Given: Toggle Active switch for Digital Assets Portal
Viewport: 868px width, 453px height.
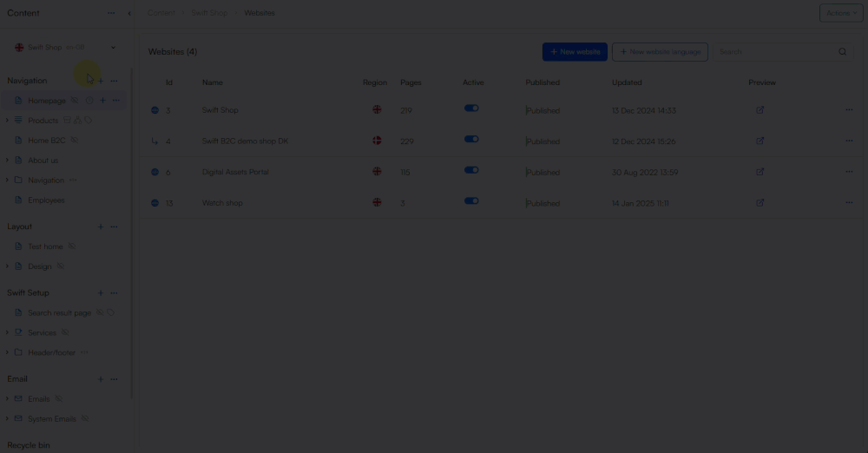Looking at the screenshot, I should [471, 171].
